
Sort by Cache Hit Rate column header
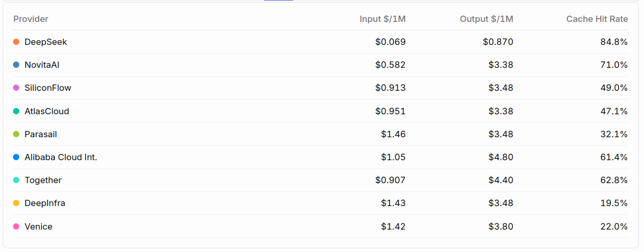click(597, 19)
